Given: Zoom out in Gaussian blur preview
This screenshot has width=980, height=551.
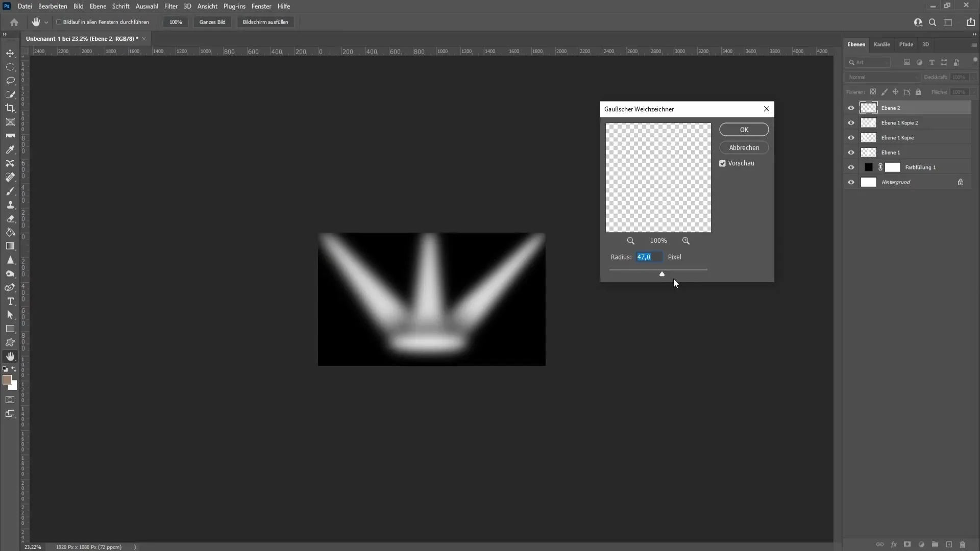Looking at the screenshot, I should 631,241.
